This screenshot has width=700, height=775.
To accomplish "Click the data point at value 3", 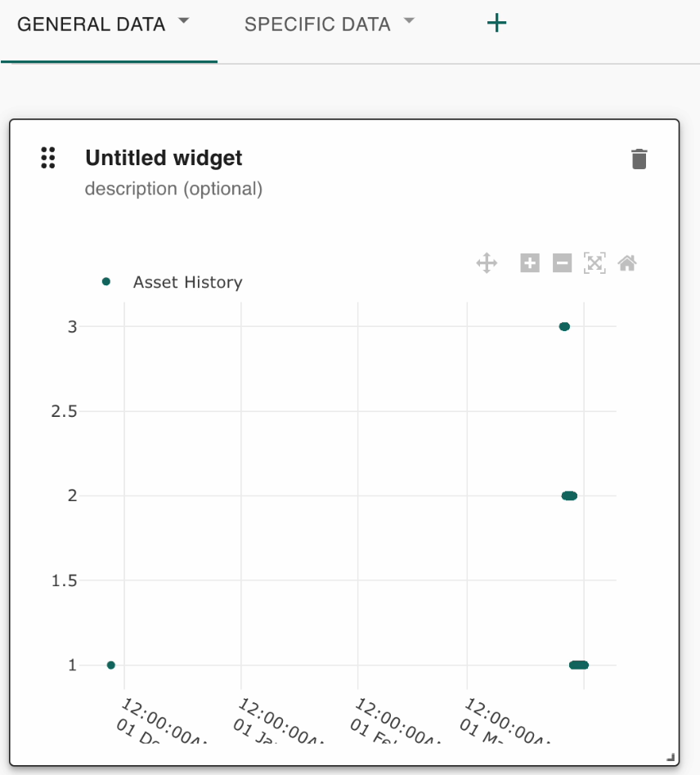I will click(564, 327).
